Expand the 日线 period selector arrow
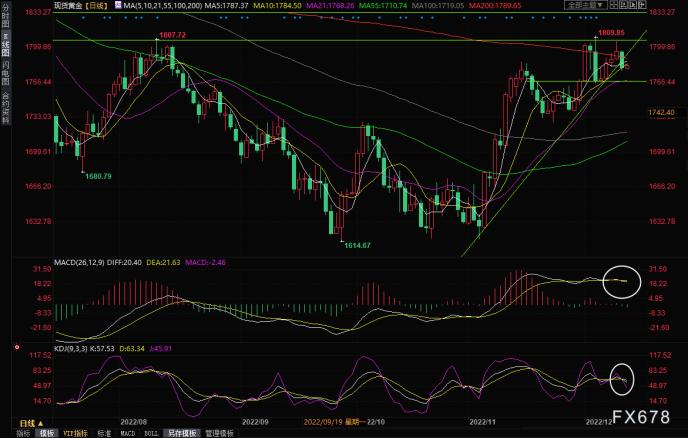 (41, 424)
